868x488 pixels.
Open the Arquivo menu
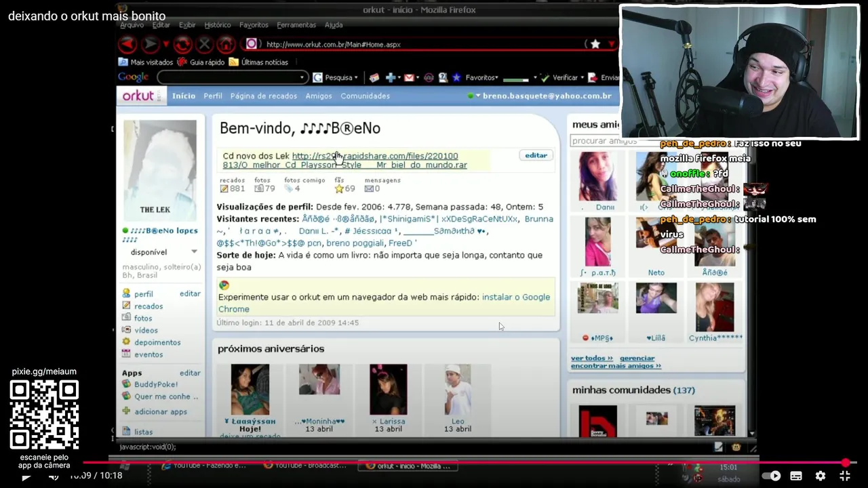point(132,24)
